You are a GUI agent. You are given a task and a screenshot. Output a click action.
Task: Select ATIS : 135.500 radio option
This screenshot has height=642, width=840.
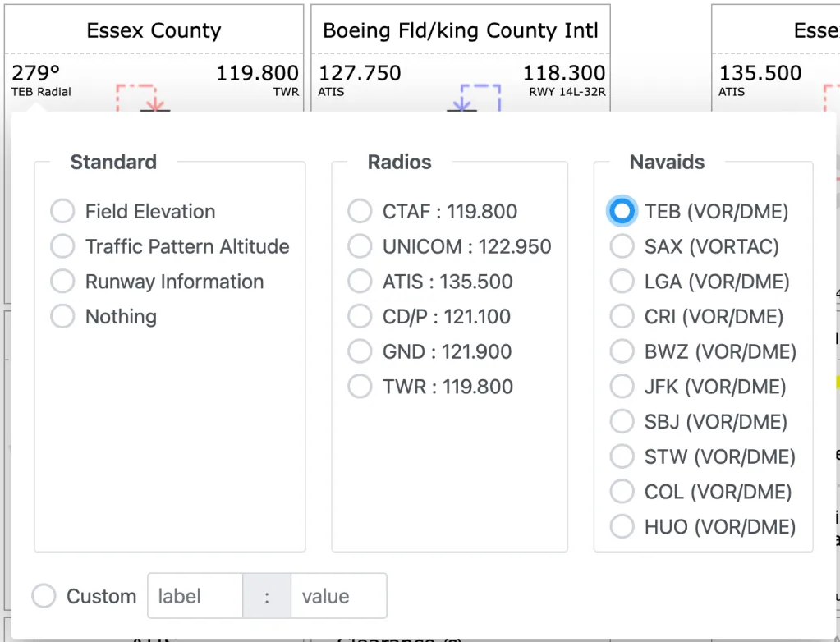tap(360, 282)
